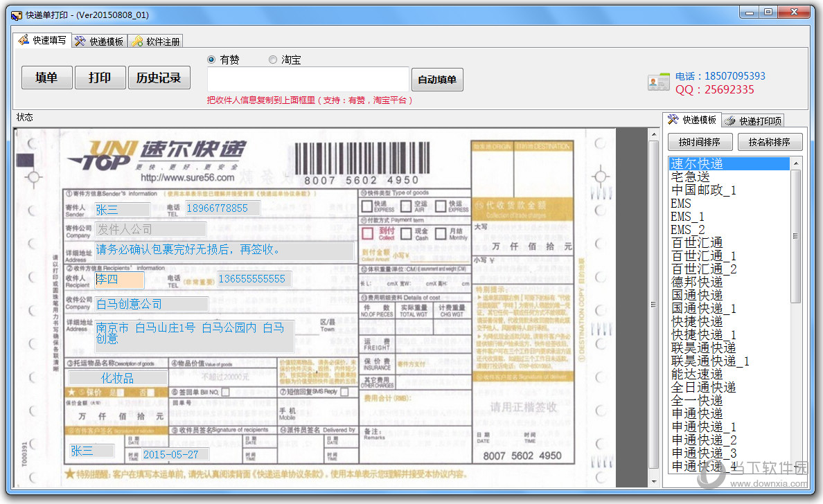This screenshot has width=823, height=504.
Task: Select the right-panel 快递模板 tab
Action: pyautogui.click(x=692, y=120)
